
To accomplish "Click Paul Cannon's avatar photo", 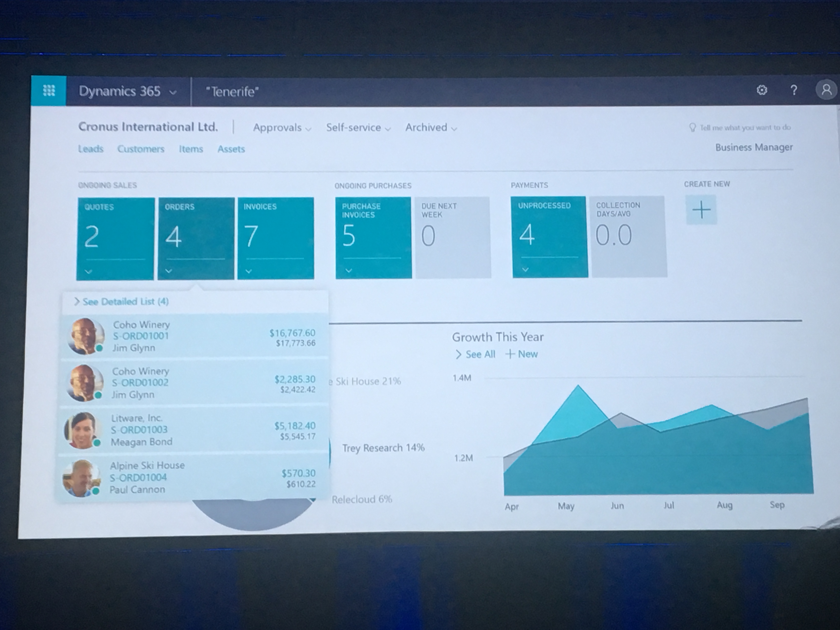I will coord(82,478).
